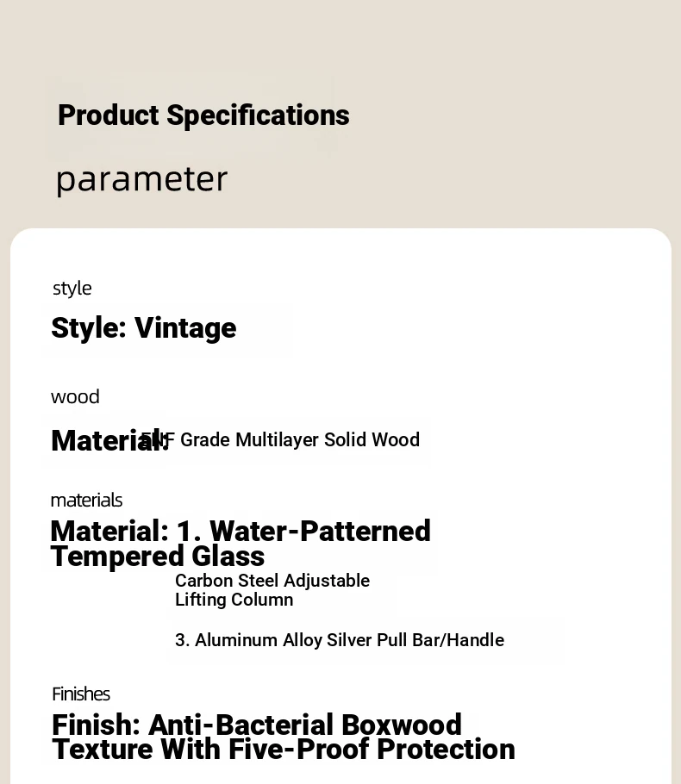681x784 pixels.
Task: Select the parameter subtitle text
Action: coord(142,179)
